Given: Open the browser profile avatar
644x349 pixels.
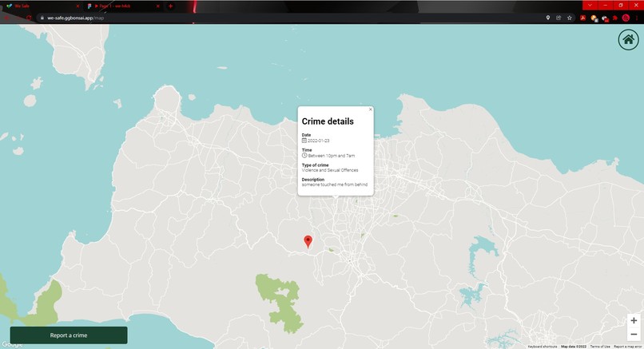Looking at the screenshot, I should [x=626, y=18].
